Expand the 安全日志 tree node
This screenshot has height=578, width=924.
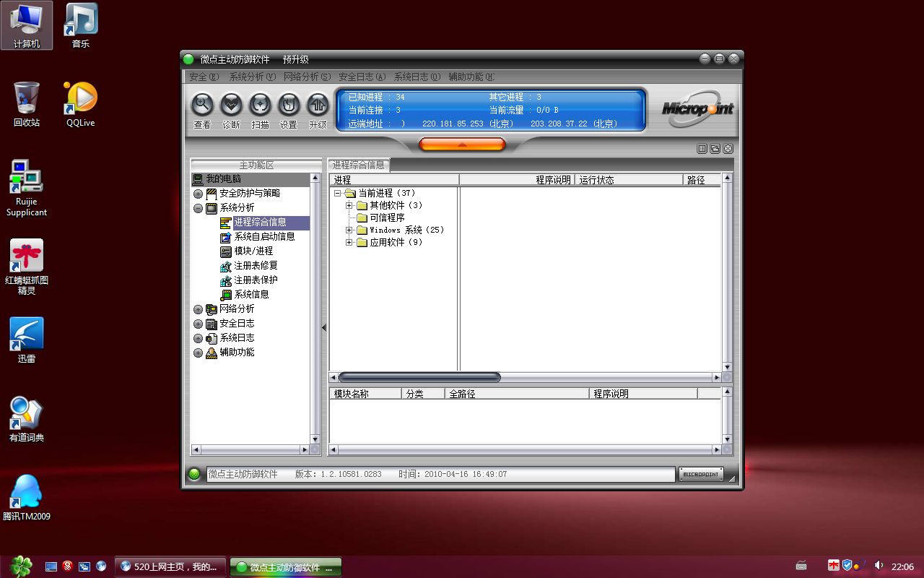click(198, 324)
